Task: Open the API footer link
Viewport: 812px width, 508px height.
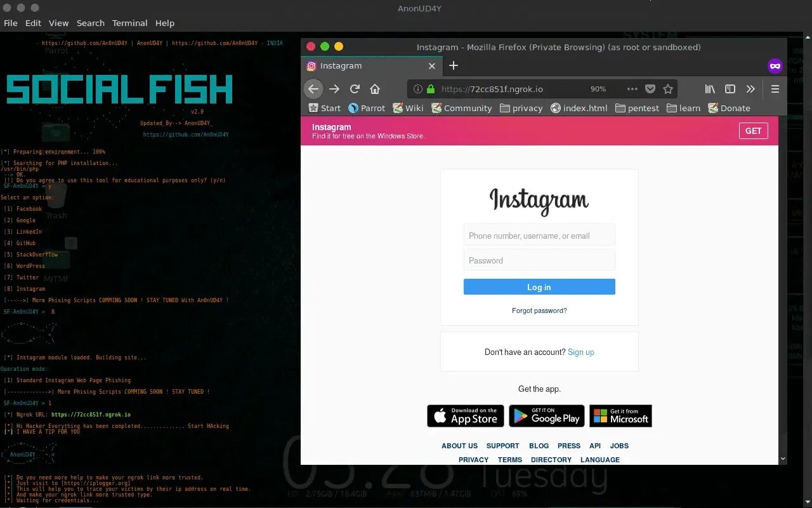Action: (x=595, y=446)
